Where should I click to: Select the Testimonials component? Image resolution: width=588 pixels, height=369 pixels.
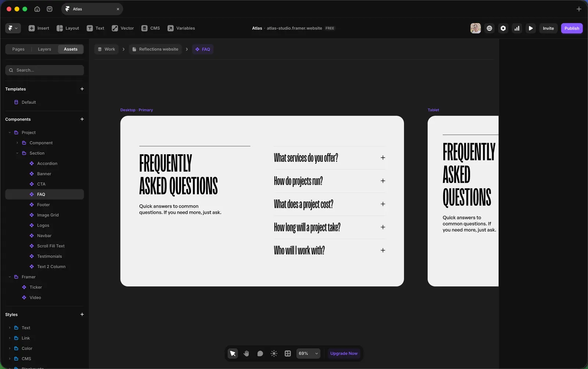(x=44, y=256)
